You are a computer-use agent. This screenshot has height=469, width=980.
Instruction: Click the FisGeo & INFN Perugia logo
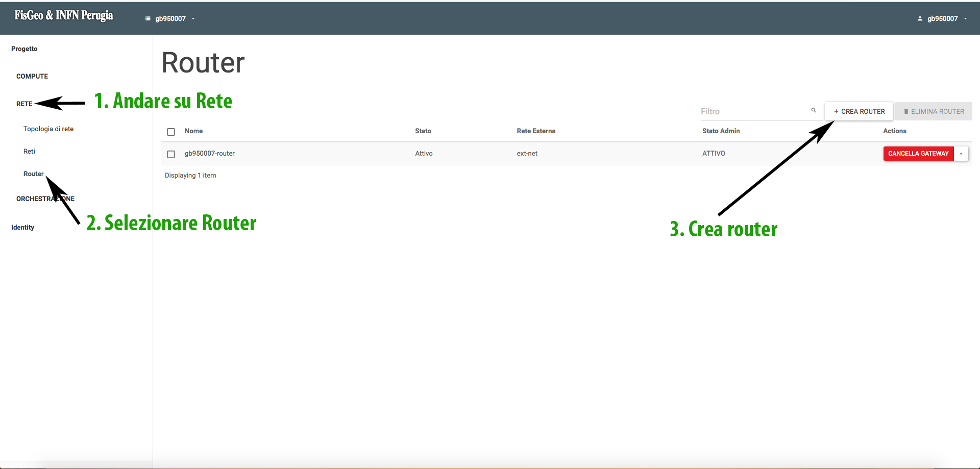point(64,16)
